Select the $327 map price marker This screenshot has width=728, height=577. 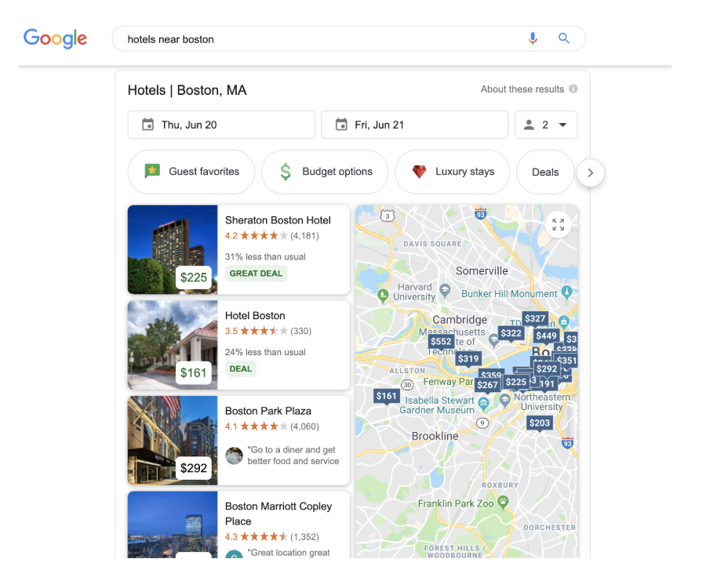(535, 319)
